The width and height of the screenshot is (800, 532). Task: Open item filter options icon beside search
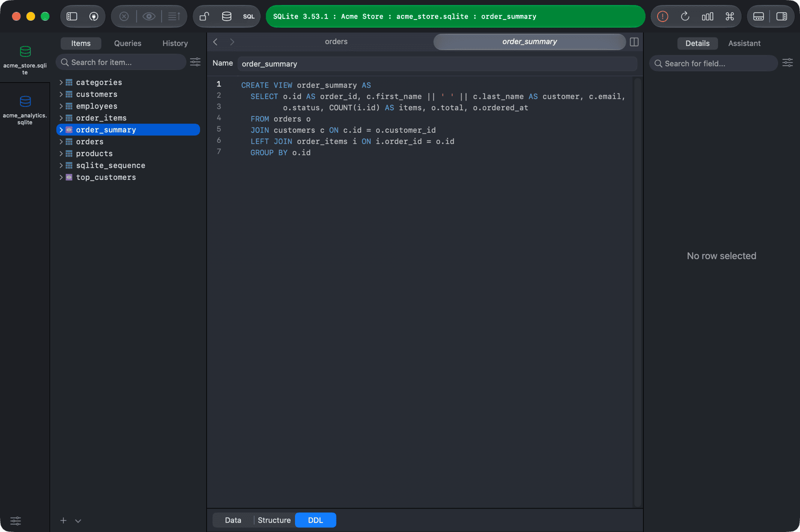(x=195, y=62)
